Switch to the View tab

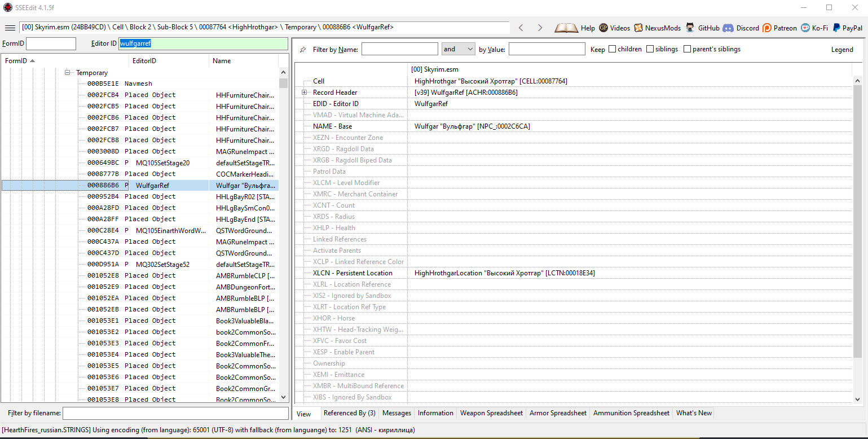pyautogui.click(x=303, y=414)
